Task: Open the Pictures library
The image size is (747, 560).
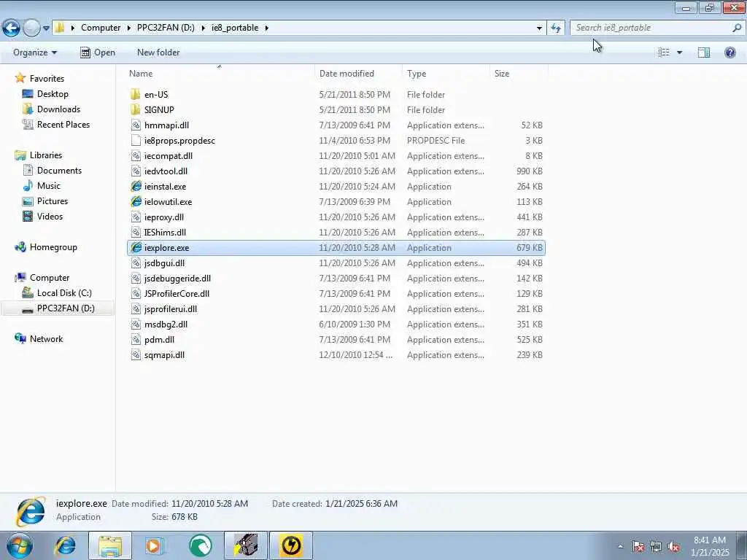Action: click(x=53, y=201)
